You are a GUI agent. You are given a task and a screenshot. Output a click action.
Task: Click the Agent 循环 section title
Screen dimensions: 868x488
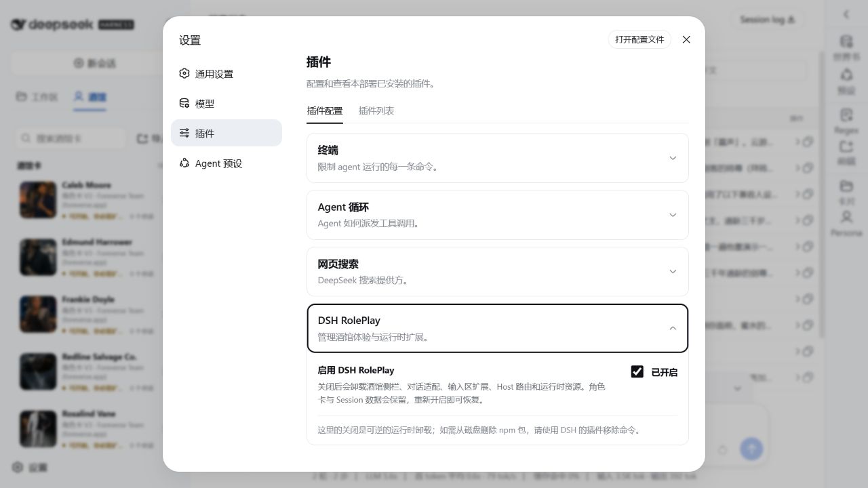coord(343,207)
